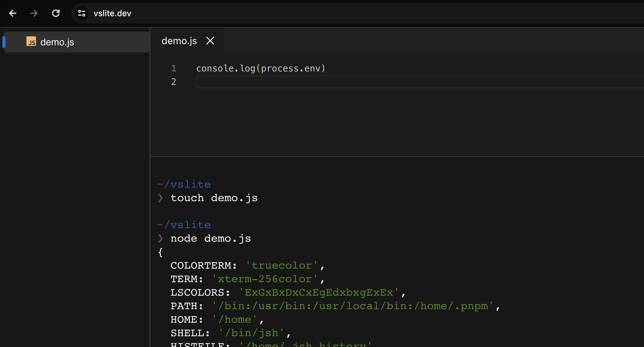644x347 pixels.
Task: Click the PATH value in terminal output
Action: [x=353, y=306]
